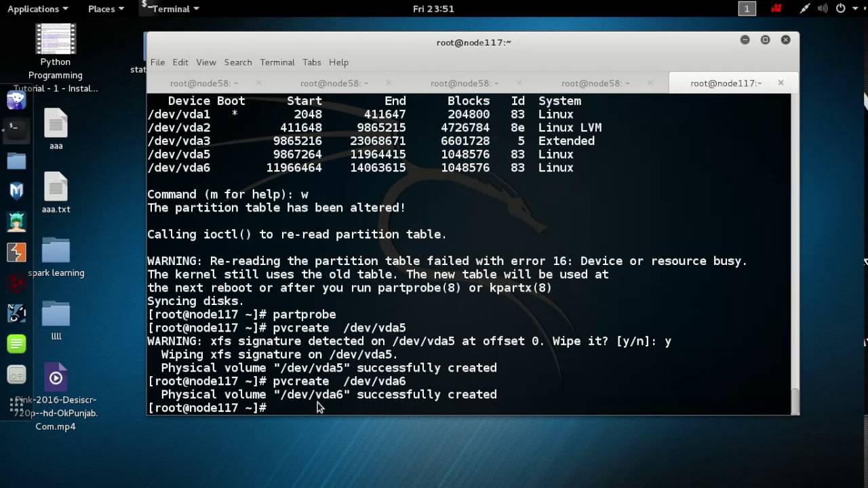Click the 'Blocks' column header
This screenshot has height=488, width=868.
(x=468, y=101)
